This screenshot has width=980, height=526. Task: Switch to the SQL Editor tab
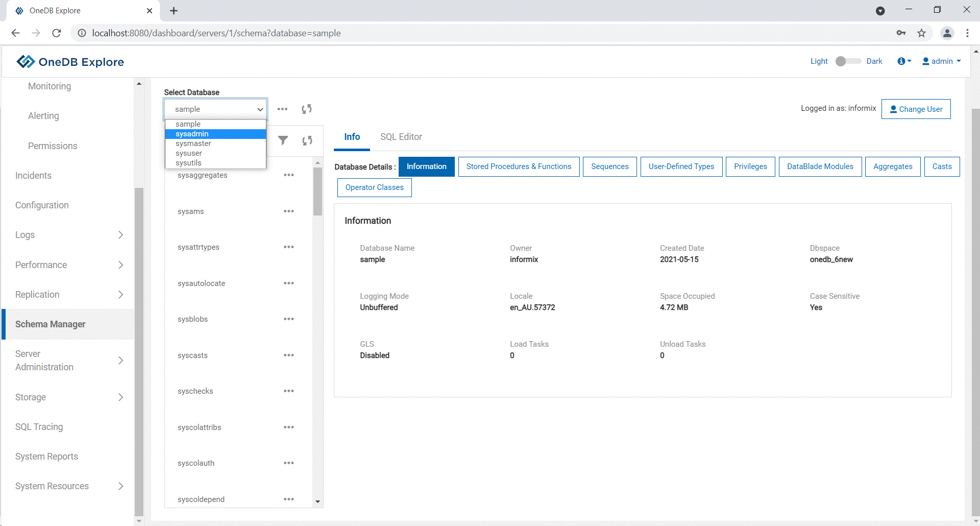[x=401, y=137]
